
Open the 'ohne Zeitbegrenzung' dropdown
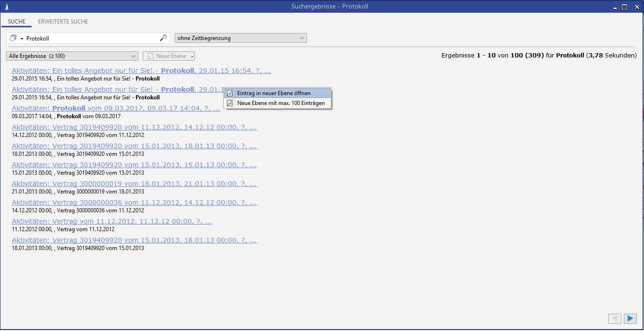point(241,38)
